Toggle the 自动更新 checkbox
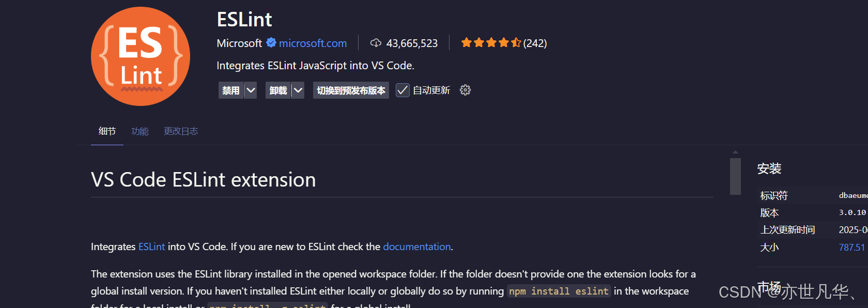This screenshot has height=308, width=868. 402,90
